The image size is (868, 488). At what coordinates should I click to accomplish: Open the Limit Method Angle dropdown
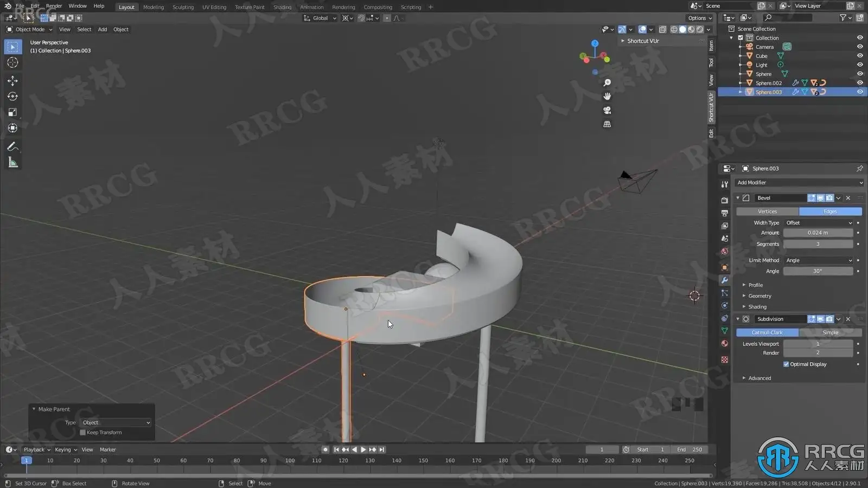[818, 260]
